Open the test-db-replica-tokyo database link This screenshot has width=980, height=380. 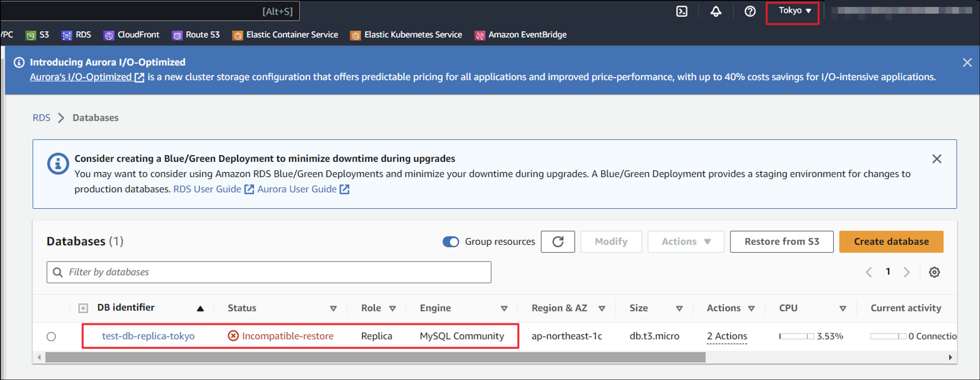coord(148,336)
